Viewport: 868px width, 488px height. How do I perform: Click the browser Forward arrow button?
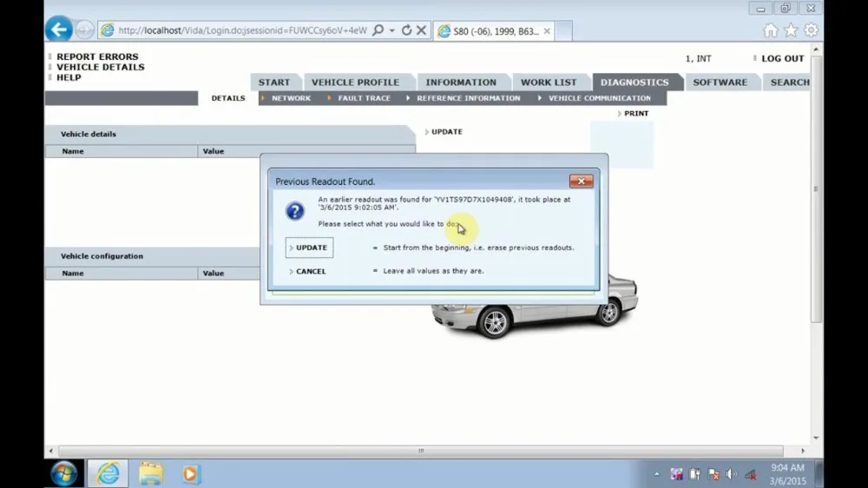click(84, 30)
